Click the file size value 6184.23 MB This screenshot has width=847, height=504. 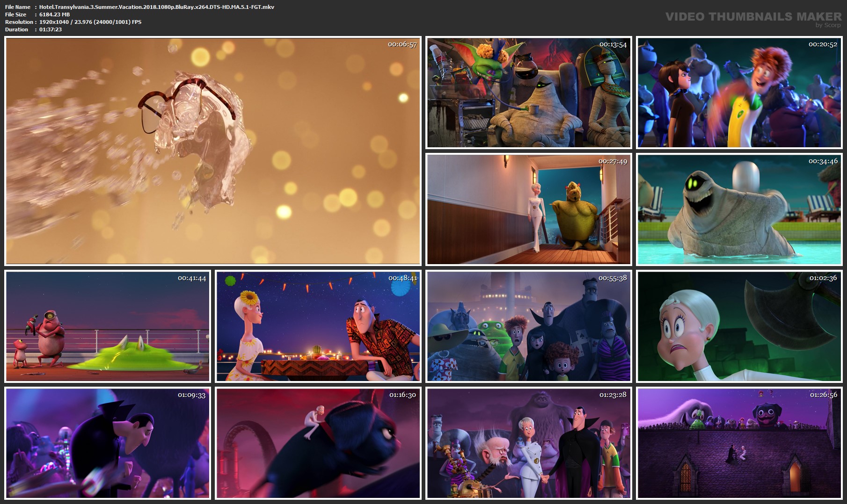tap(55, 14)
